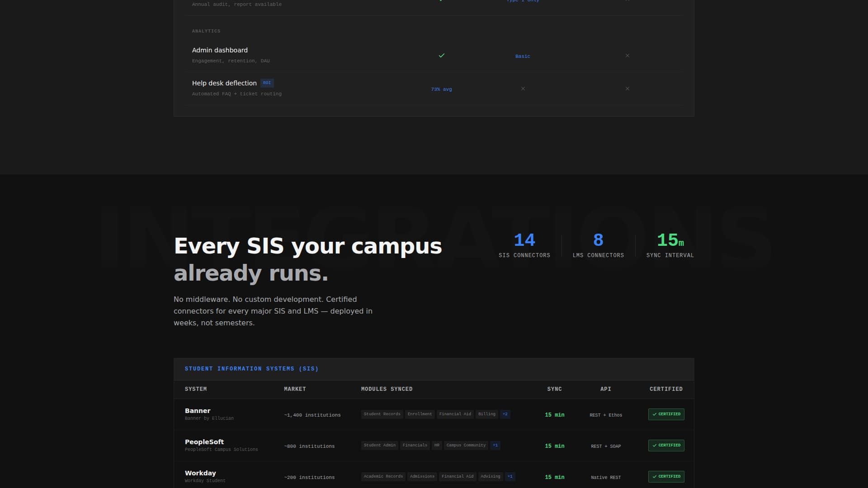Click Workday's 15 min sync value
The width and height of the screenshot is (868, 488).
click(x=555, y=477)
